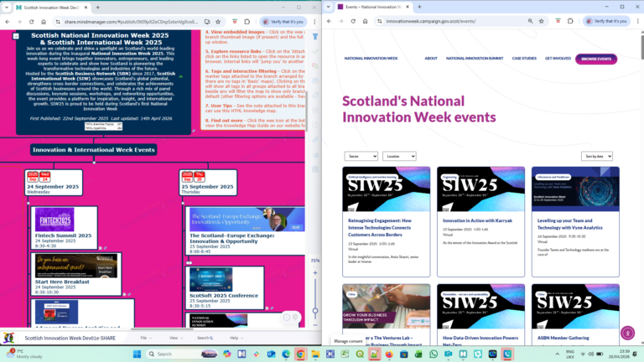Open WhatsApp from the taskbar
The height and width of the screenshot is (362, 644).
(x=434, y=354)
